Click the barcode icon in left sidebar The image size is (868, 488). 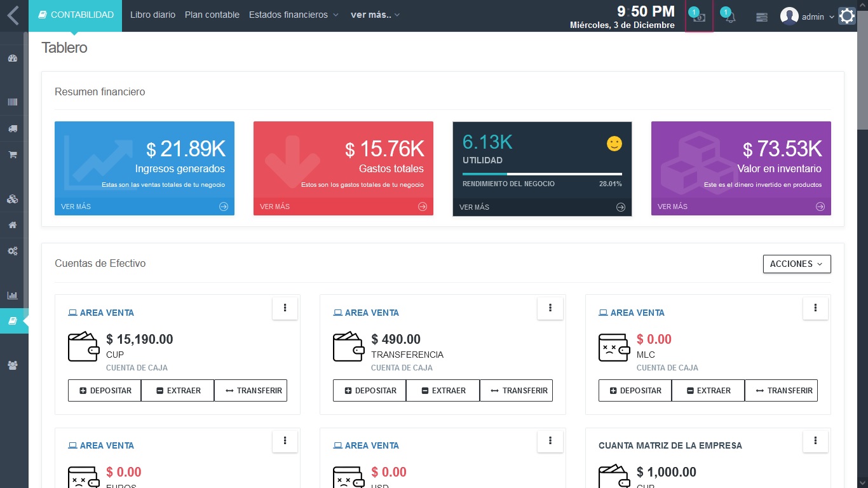[12, 102]
